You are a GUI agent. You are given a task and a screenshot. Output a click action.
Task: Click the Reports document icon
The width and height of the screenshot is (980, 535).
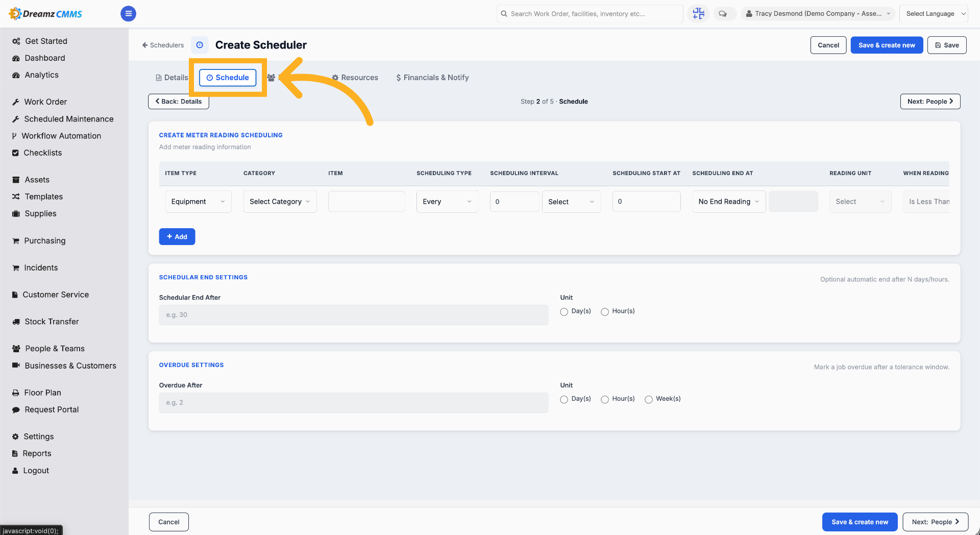(15, 453)
